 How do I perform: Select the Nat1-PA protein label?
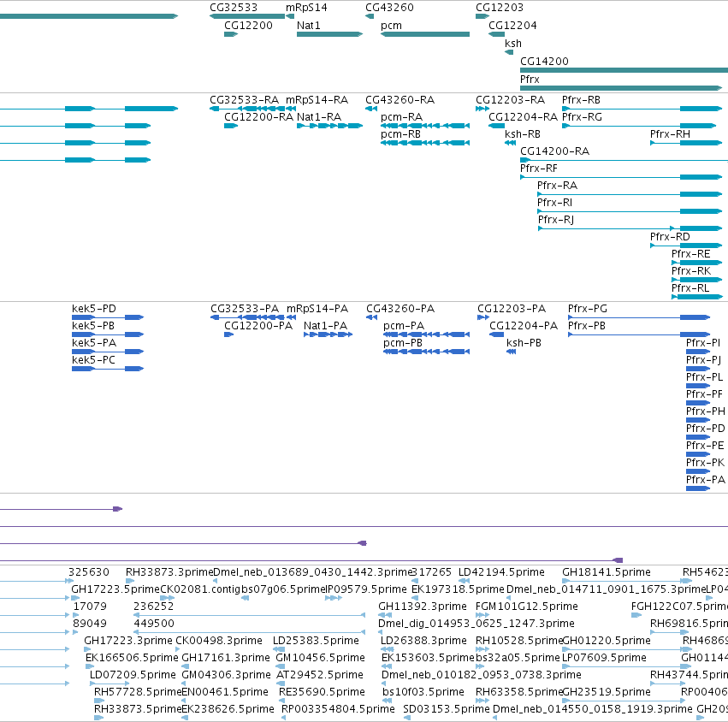point(325,326)
